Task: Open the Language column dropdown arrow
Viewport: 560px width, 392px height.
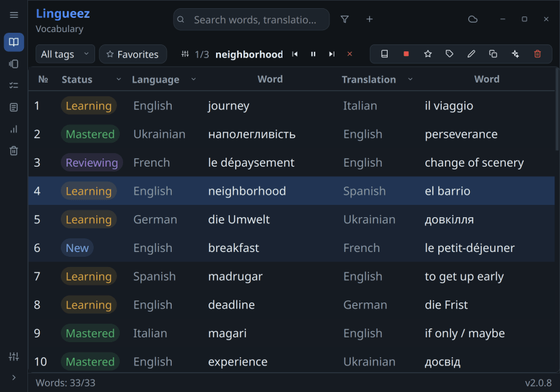Action: click(x=194, y=79)
